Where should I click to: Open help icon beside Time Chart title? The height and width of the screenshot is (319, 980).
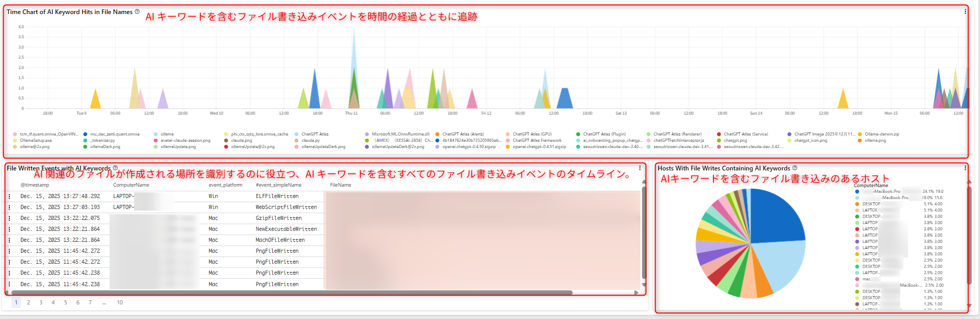(x=137, y=11)
